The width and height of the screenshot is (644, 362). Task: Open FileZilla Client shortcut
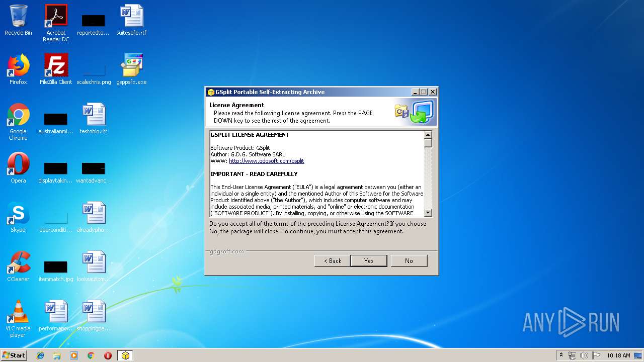tap(56, 69)
